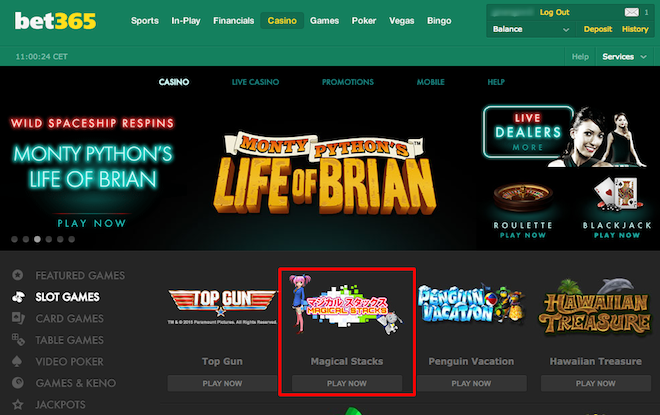Image resolution: width=660 pixels, height=415 pixels.
Task: Switch to Promotions tab
Action: tap(348, 82)
